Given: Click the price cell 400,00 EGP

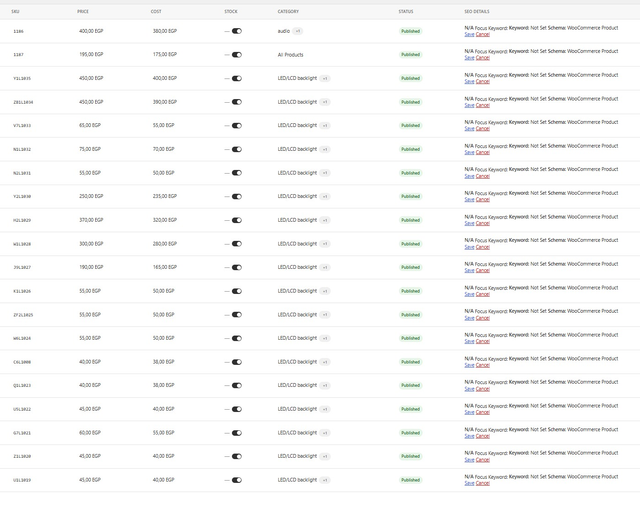Looking at the screenshot, I should [x=91, y=31].
